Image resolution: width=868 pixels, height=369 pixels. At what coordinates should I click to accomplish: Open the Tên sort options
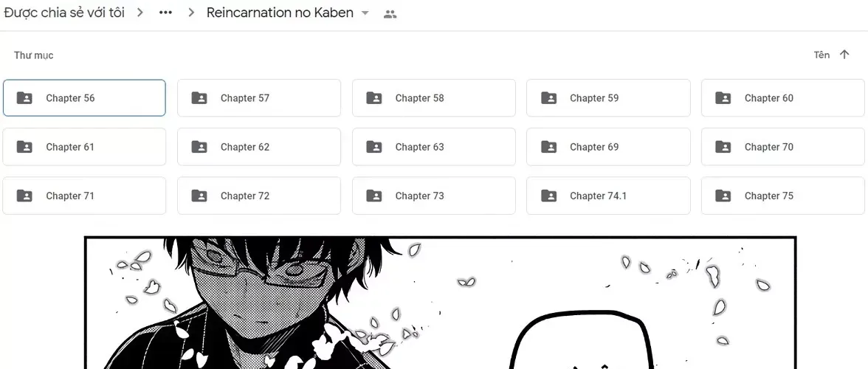pos(821,55)
